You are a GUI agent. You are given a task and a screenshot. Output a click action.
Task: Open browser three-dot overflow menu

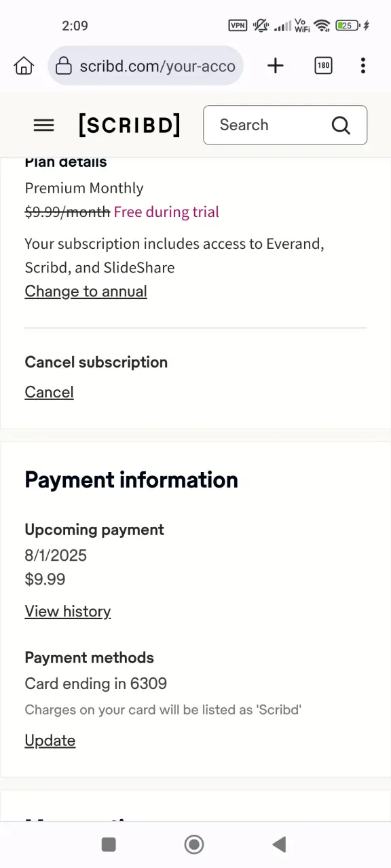pyautogui.click(x=363, y=66)
